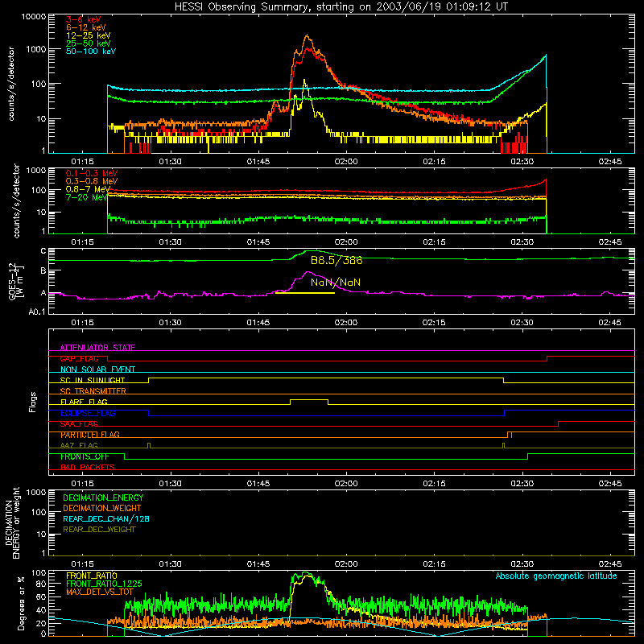Click the 02:30 tick label under Flags panel

click(522, 484)
